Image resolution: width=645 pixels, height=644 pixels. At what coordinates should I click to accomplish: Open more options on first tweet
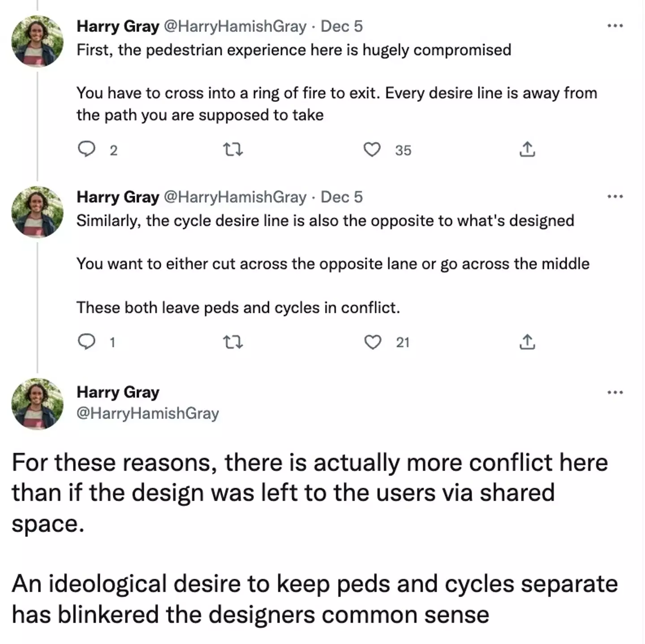[x=615, y=26]
